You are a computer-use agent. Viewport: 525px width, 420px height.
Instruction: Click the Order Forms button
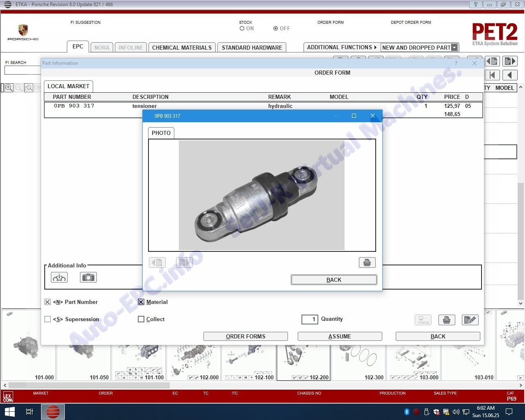(245, 336)
